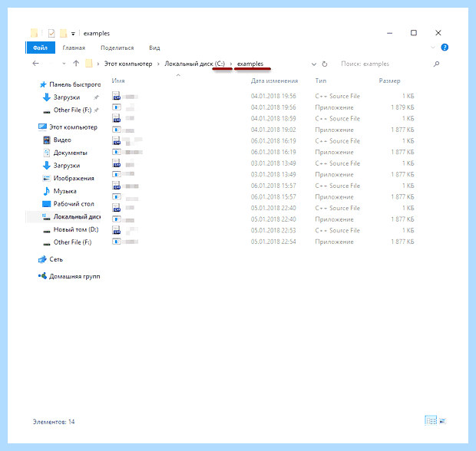Viewport: 476px width, 451px height.
Task: Select the application file sized 1 879 КБ
Action: [263, 107]
